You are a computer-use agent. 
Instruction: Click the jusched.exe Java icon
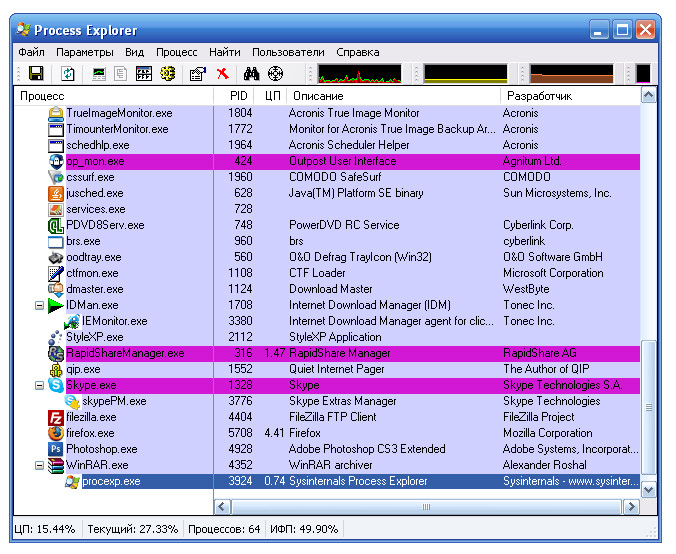tap(56, 193)
